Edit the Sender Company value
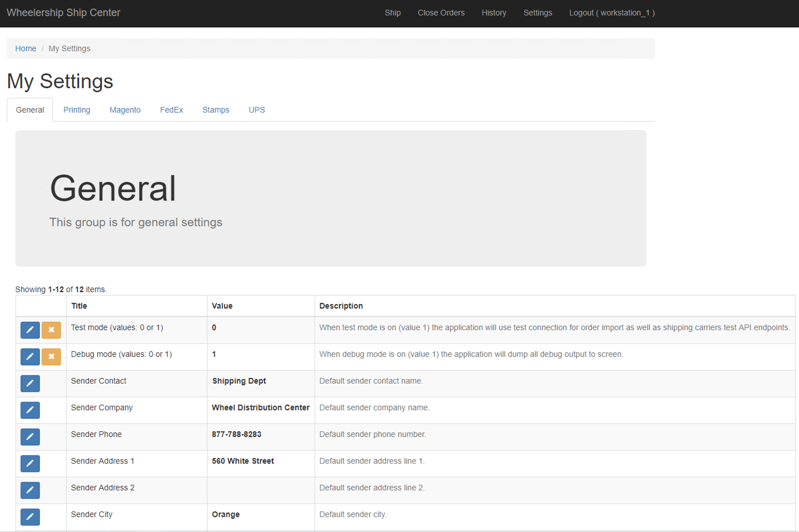The height and width of the screenshot is (532, 799). coord(30,410)
